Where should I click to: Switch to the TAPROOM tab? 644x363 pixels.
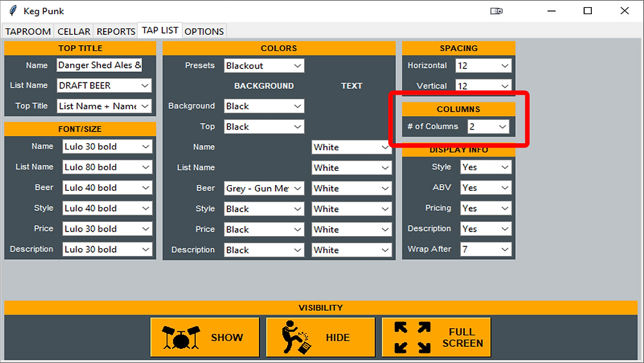coord(28,32)
